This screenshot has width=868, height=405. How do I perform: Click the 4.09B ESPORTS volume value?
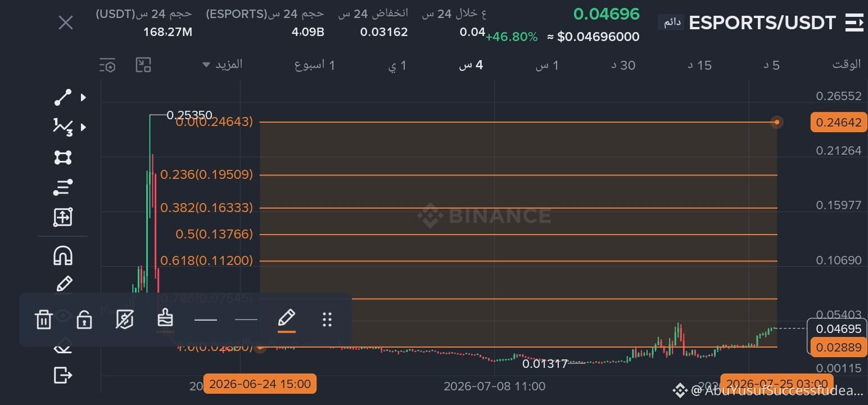pos(308,31)
